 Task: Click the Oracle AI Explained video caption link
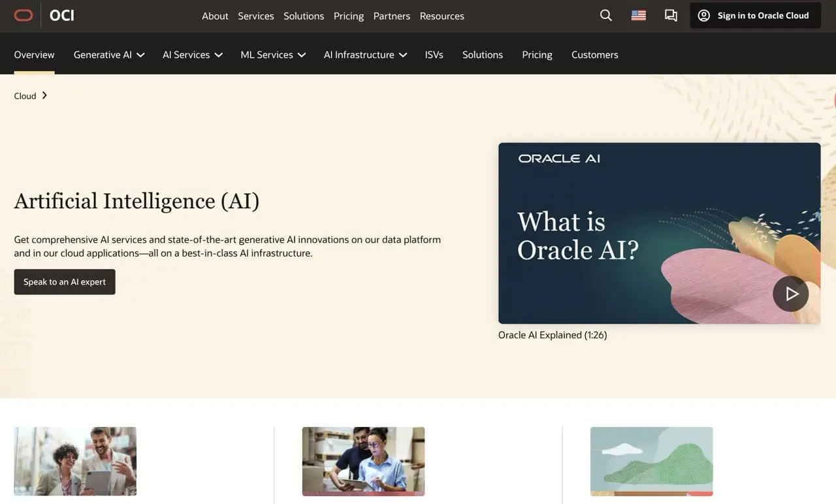552,334
